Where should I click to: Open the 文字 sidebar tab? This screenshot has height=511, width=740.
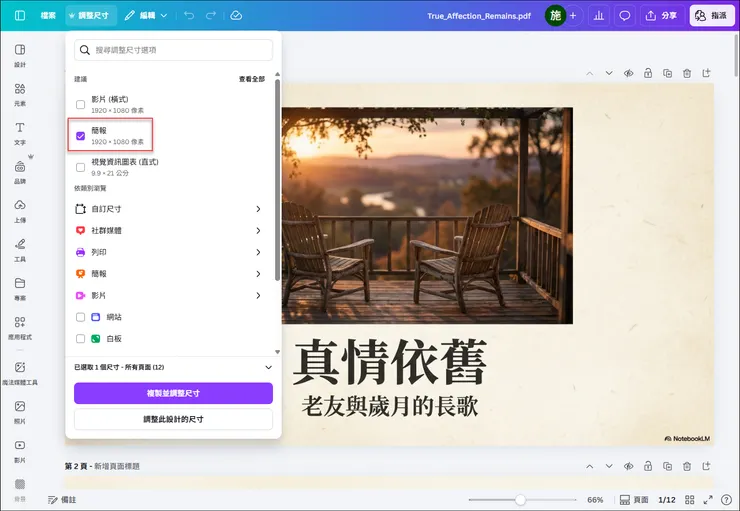(20, 134)
